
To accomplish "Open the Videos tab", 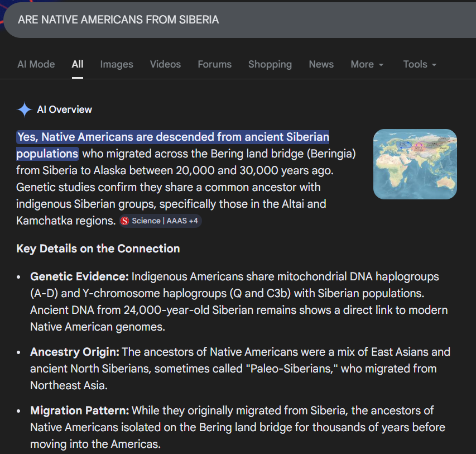I will [x=165, y=64].
